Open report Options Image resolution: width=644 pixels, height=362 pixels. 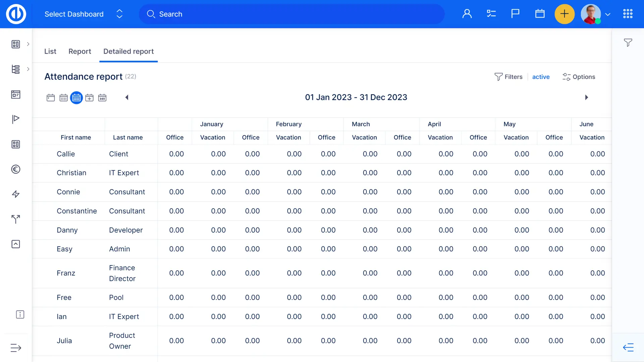[x=579, y=77]
